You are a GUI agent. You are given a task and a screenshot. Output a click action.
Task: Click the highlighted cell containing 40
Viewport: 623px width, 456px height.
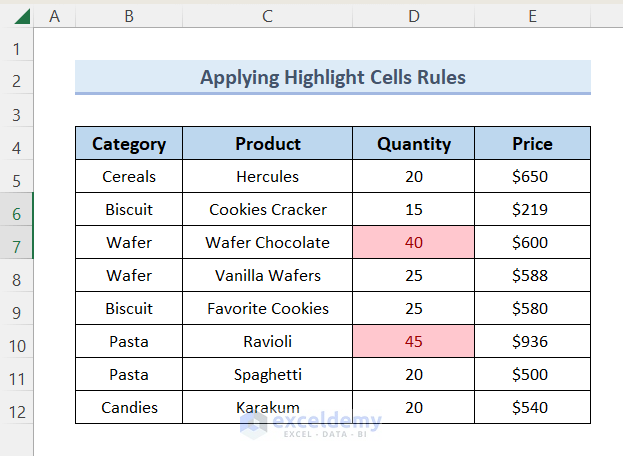point(414,243)
